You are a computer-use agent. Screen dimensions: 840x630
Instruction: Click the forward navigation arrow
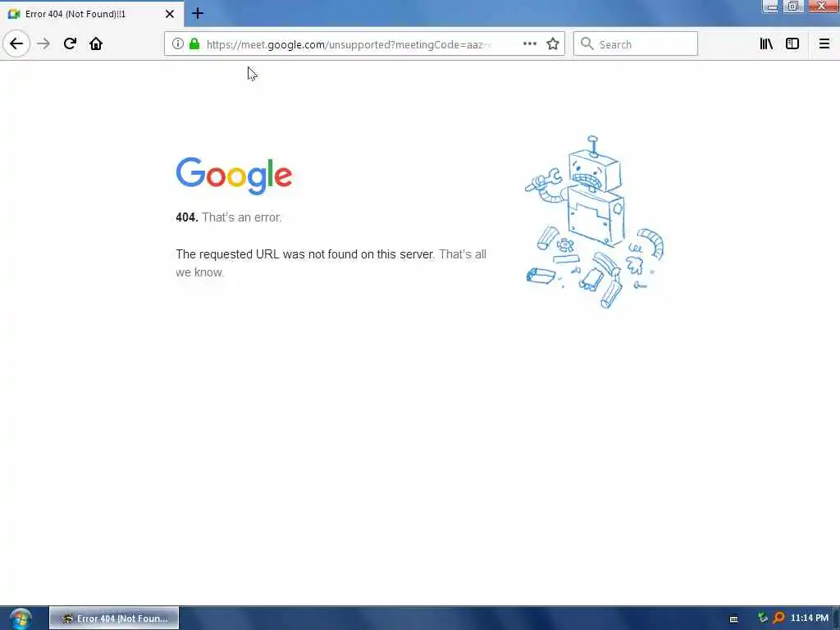click(x=43, y=44)
